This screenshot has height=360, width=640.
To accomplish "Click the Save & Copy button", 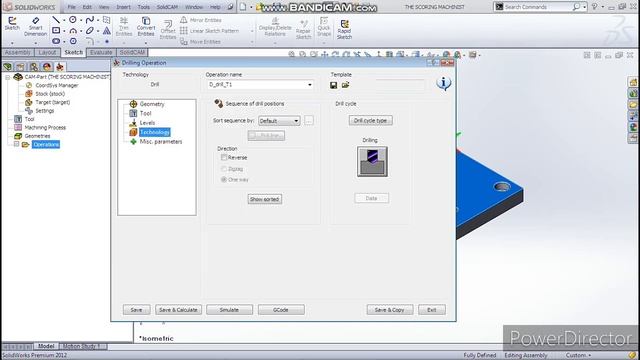I will tap(389, 310).
